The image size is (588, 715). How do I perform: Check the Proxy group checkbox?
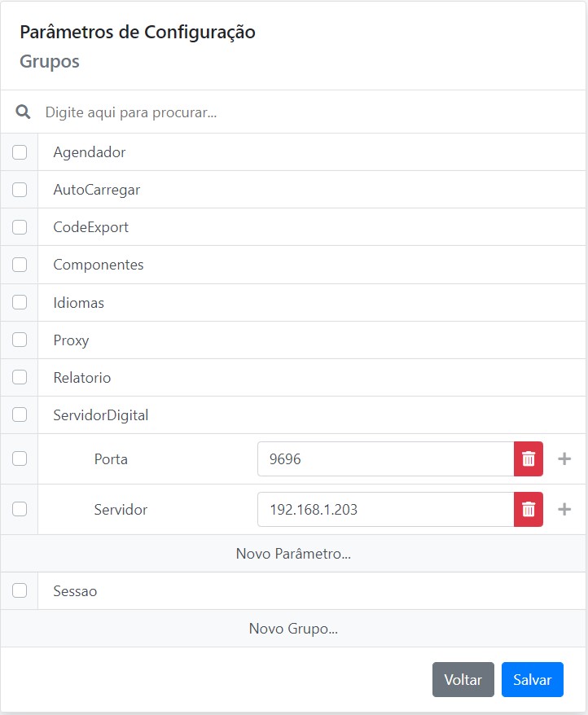[20, 340]
